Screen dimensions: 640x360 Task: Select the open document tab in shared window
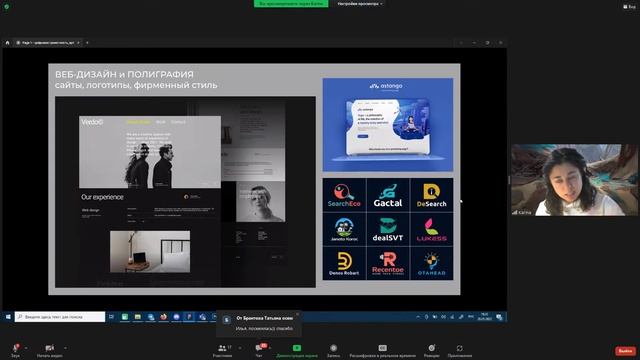point(48,42)
